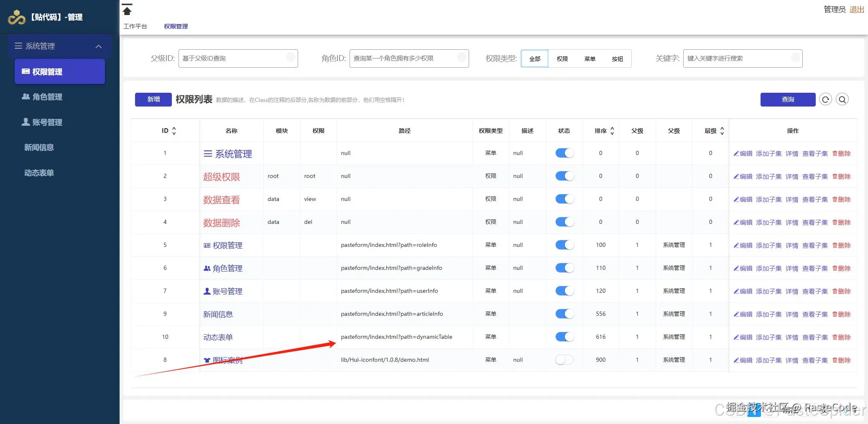The image size is (868, 424).
Task: Open 权限管理 in the sidebar
Action: [60, 71]
